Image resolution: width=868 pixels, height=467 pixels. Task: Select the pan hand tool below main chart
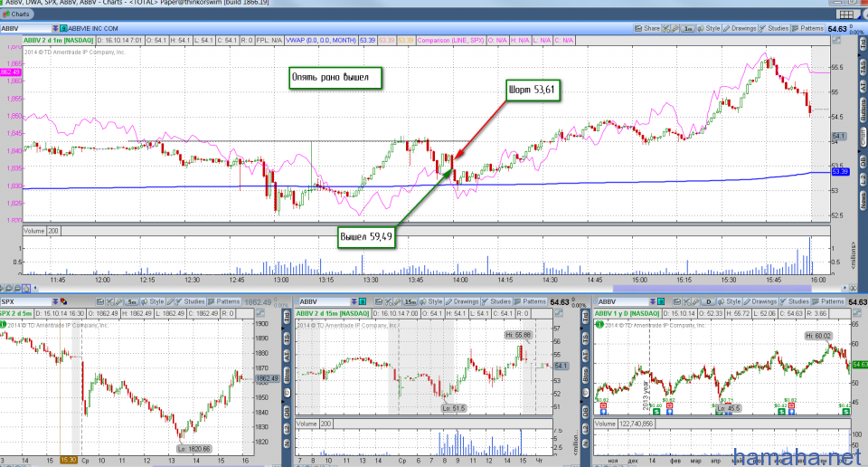(26, 288)
